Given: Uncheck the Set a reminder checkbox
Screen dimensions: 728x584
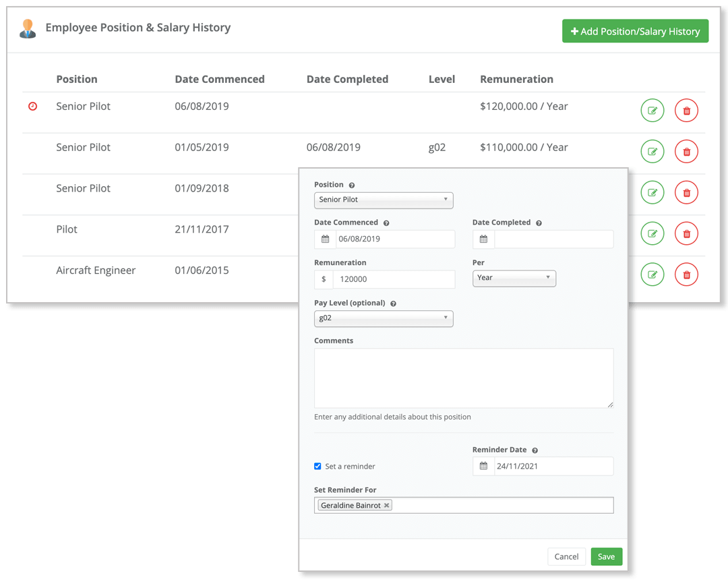Looking at the screenshot, I should pos(317,466).
